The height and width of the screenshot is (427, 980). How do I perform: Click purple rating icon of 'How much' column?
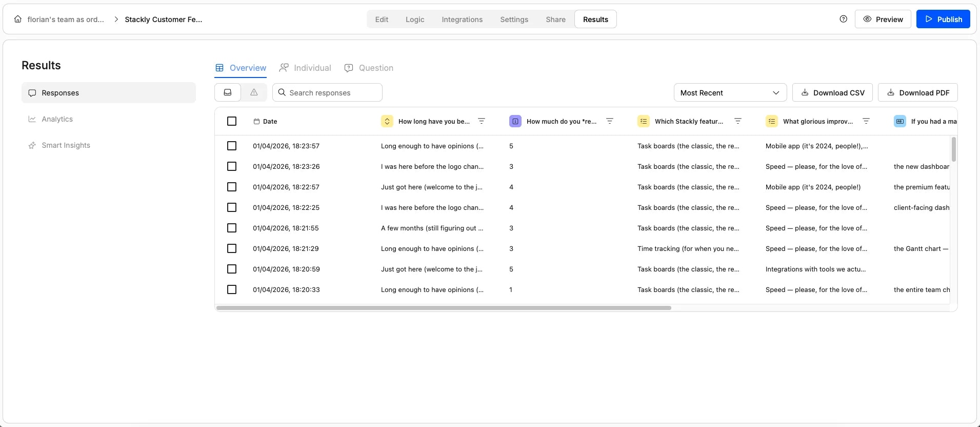(x=515, y=121)
